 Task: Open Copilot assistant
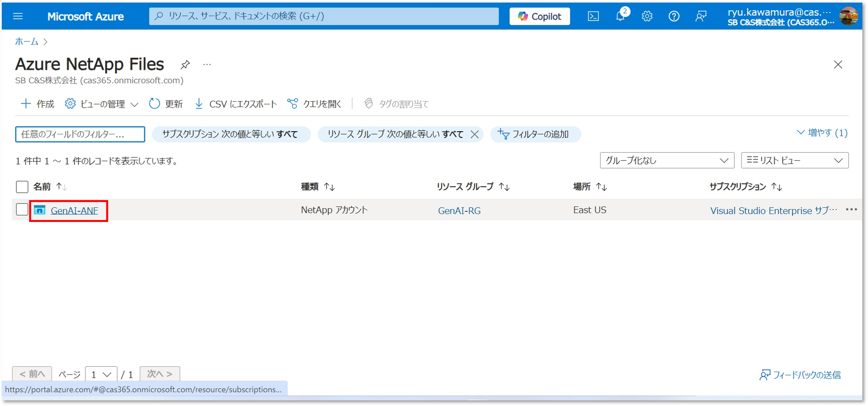click(x=539, y=16)
